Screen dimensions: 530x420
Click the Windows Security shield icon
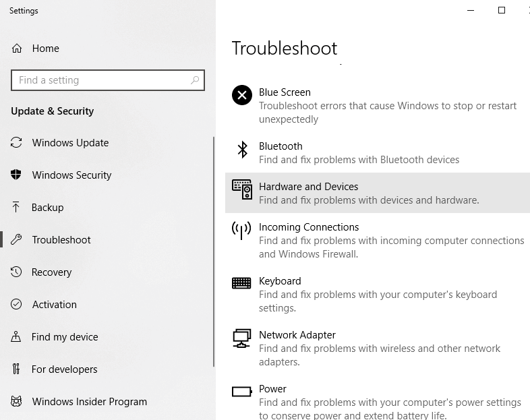pos(17,175)
